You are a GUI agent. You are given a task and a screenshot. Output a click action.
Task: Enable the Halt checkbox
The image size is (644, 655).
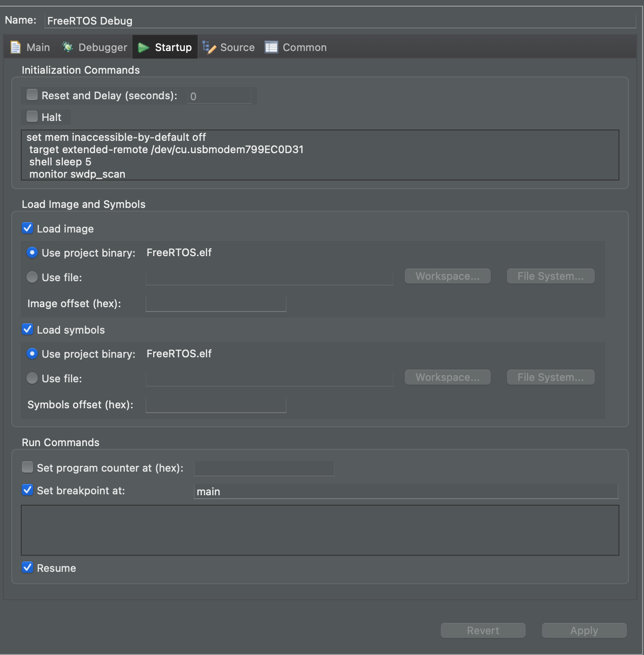(32, 116)
